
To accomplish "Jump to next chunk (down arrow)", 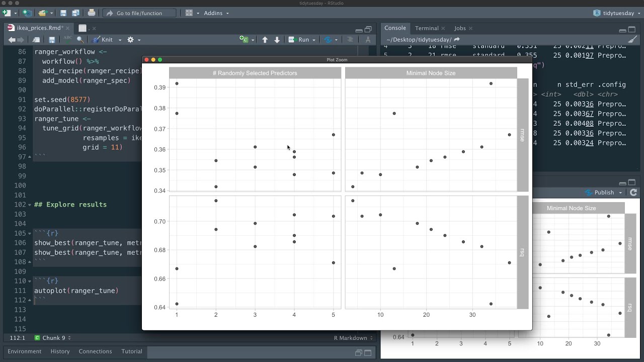I will 277,40.
